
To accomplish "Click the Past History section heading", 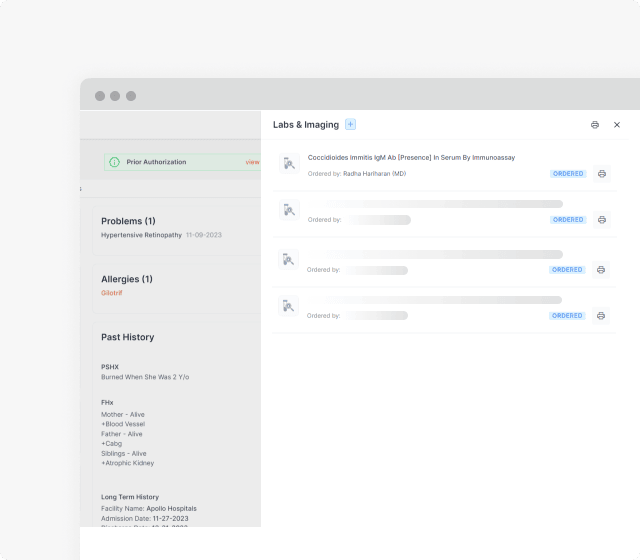I will tap(127, 337).
